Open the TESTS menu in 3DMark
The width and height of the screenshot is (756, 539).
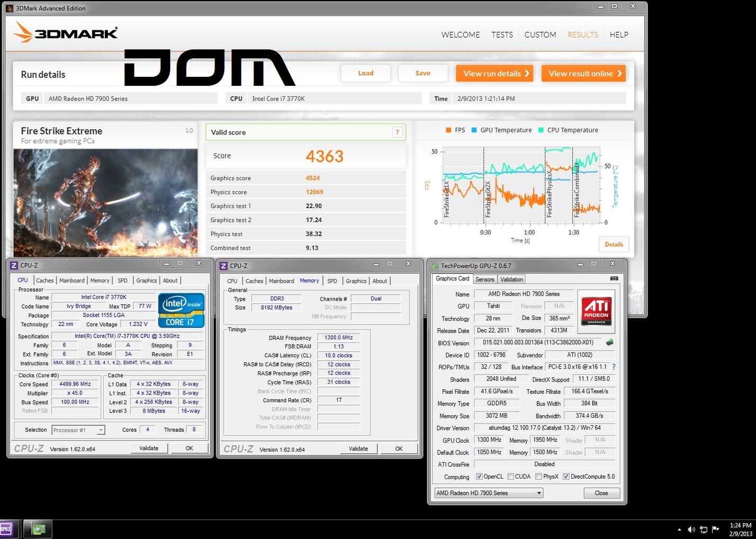point(502,35)
